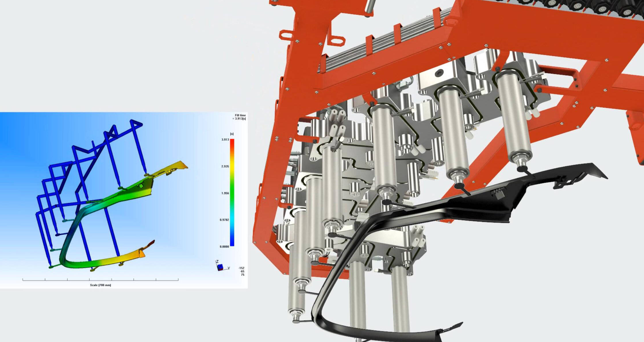Select the 0.0000 minimum legend value

[224, 246]
